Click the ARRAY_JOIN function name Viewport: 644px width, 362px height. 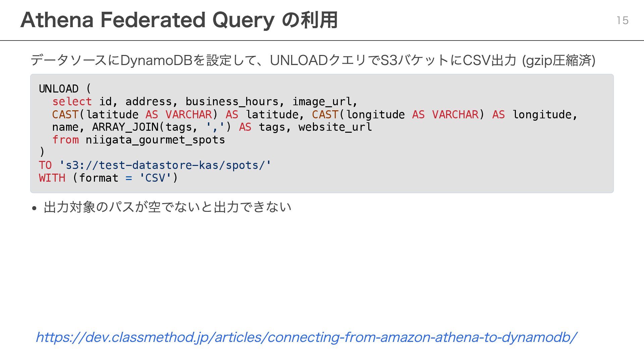(x=125, y=127)
